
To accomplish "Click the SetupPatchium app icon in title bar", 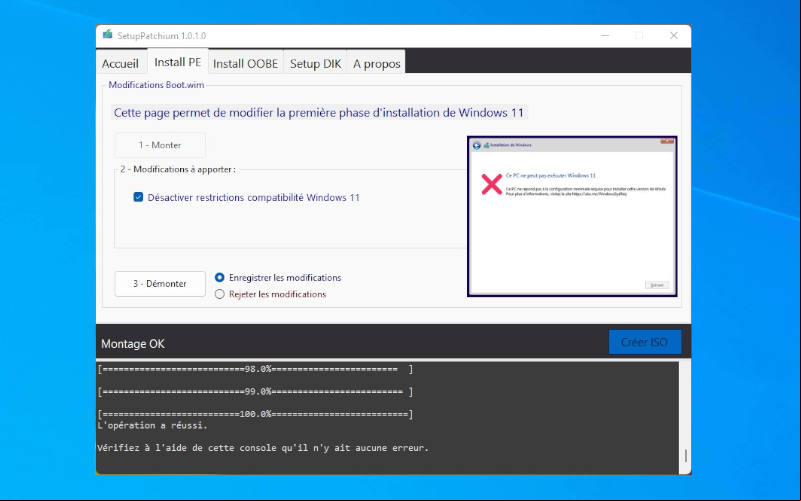I will pyautogui.click(x=107, y=35).
